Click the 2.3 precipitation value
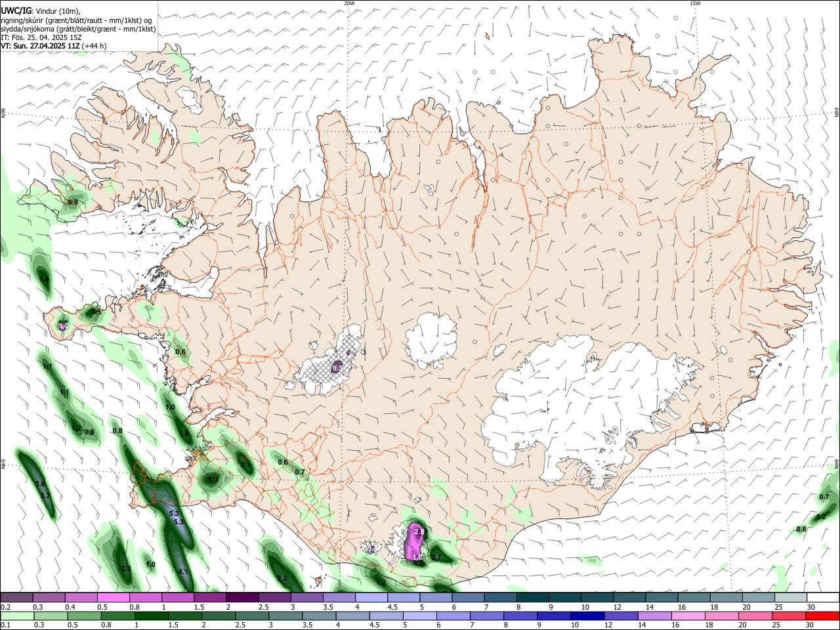This screenshot has width=840, height=630. coord(126,568)
